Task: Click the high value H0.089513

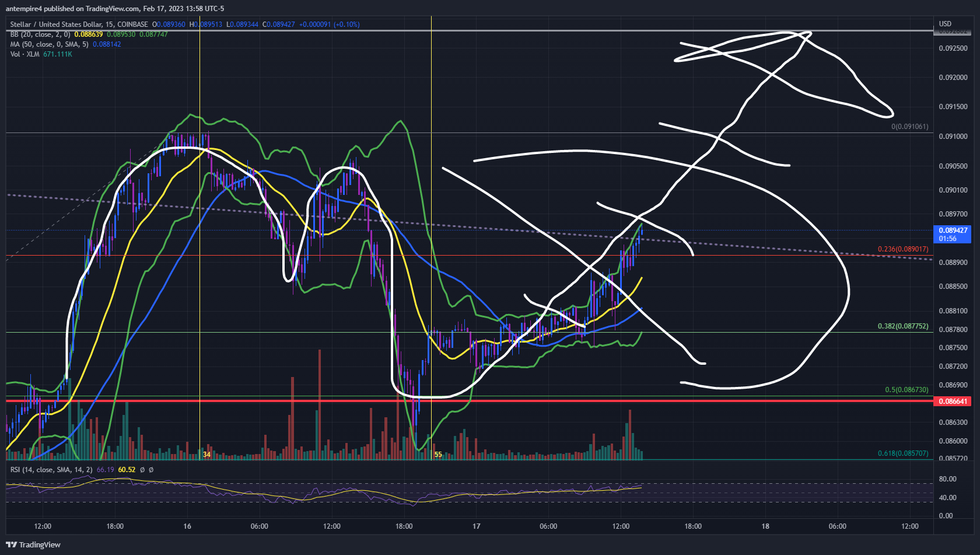Action: [x=205, y=25]
